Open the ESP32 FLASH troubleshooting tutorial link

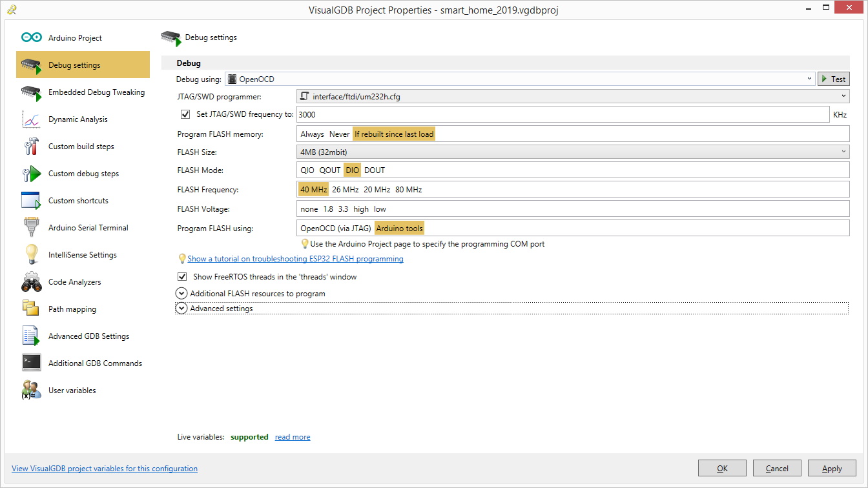click(295, 259)
